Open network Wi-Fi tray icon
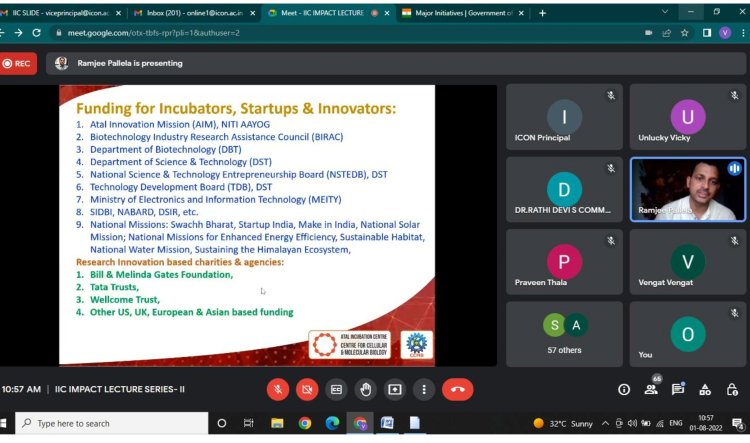750x443 pixels. point(660,423)
